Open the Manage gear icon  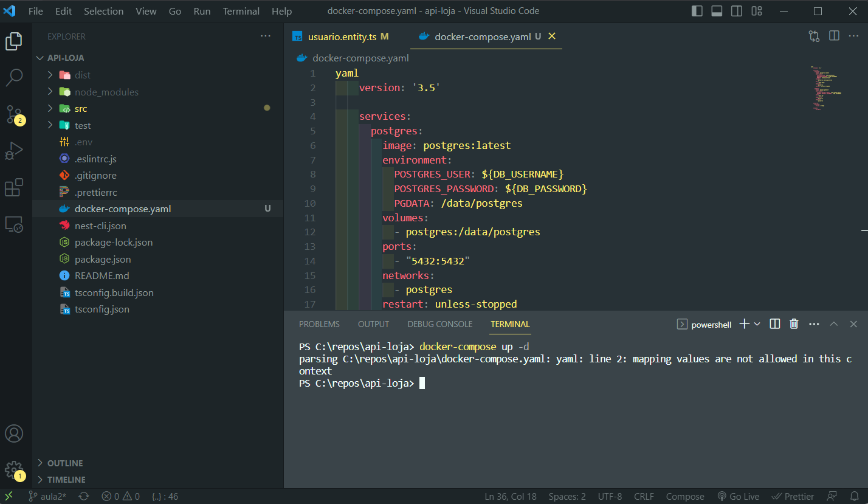[14, 470]
